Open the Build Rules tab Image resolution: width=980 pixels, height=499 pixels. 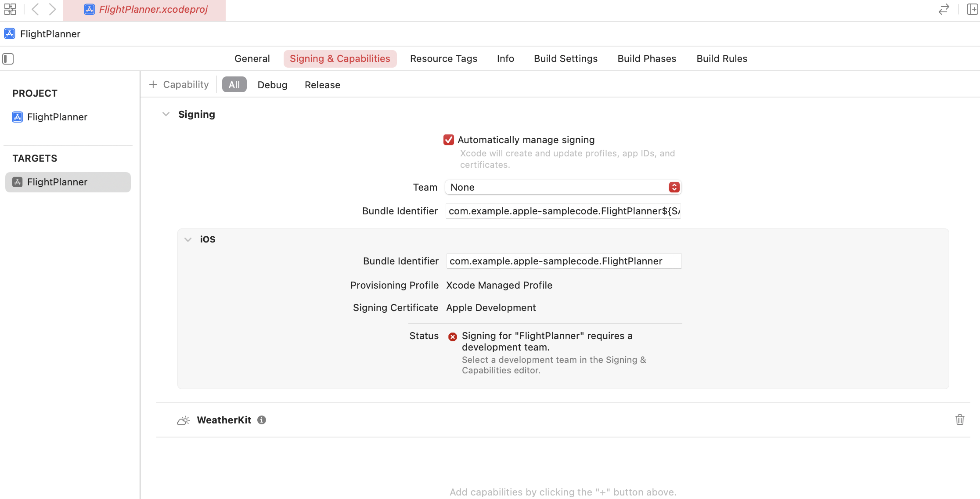pos(722,58)
